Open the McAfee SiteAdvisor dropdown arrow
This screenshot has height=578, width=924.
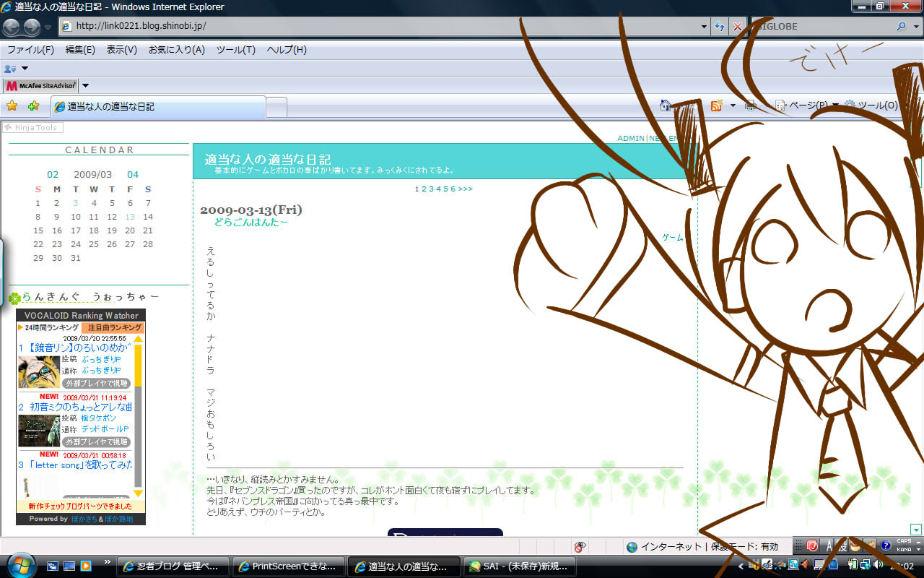pyautogui.click(x=85, y=85)
